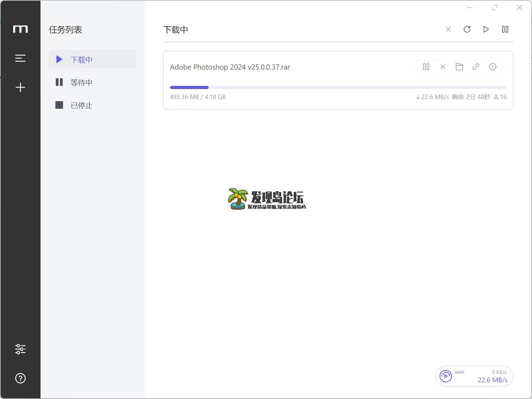Click the Adobe Photoshop download progress bar
Image resolution: width=532 pixels, height=399 pixels.
pos(338,88)
